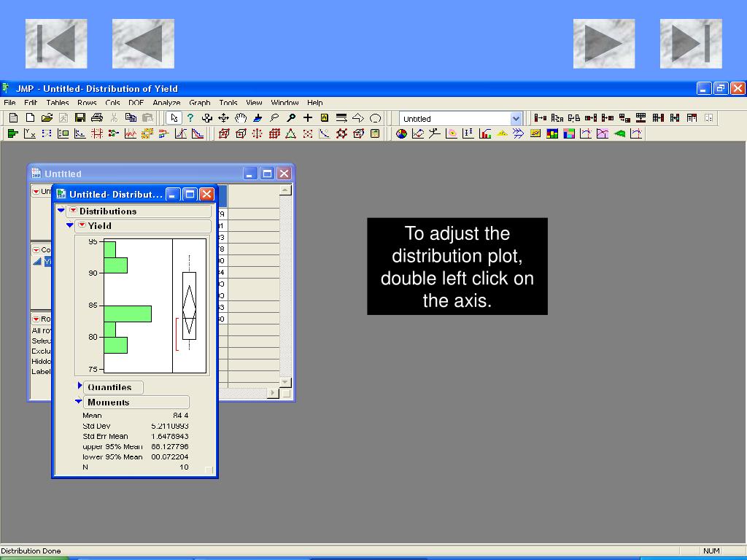The height and width of the screenshot is (560, 747).
Task: Click the N value 10 in Moments
Action: point(184,467)
